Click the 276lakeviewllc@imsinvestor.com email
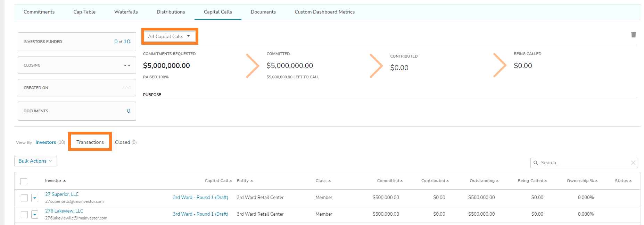The width and height of the screenshot is (644, 225). [x=76, y=218]
